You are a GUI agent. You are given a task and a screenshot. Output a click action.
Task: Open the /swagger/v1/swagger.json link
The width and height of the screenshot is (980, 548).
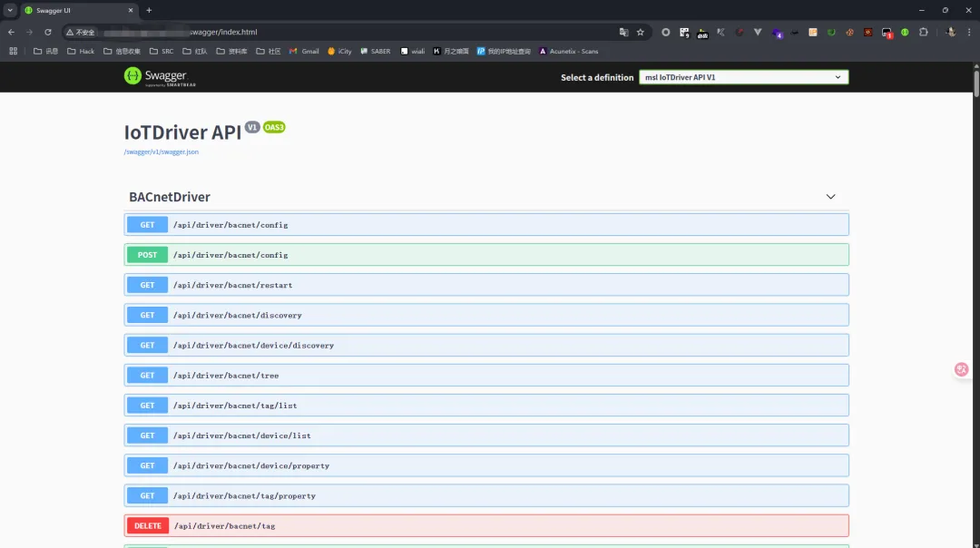click(x=162, y=152)
